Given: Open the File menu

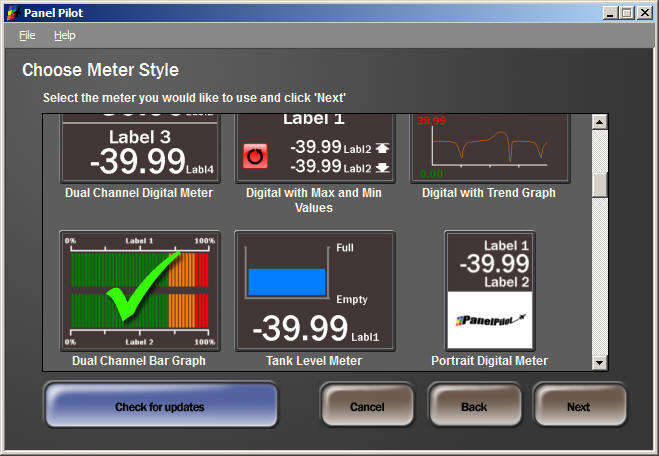Looking at the screenshot, I should (x=27, y=35).
